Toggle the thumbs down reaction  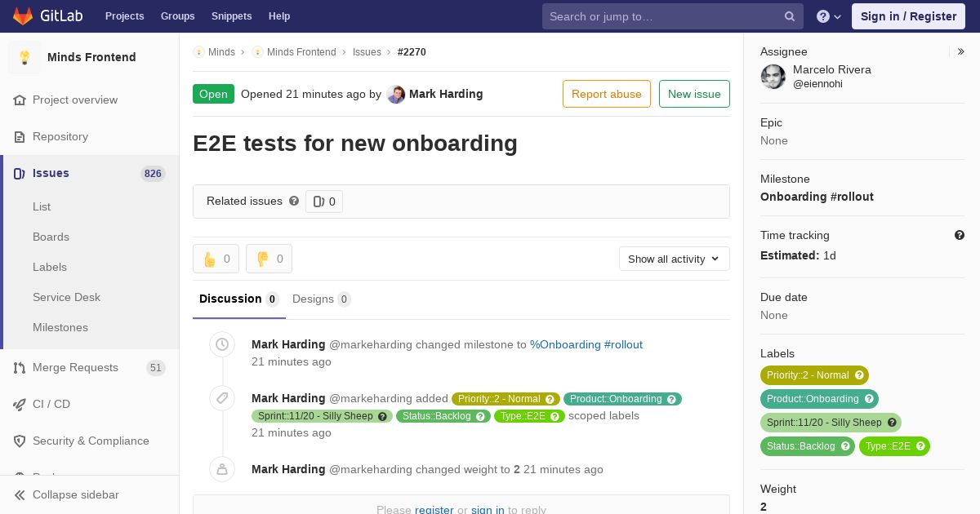coord(269,259)
